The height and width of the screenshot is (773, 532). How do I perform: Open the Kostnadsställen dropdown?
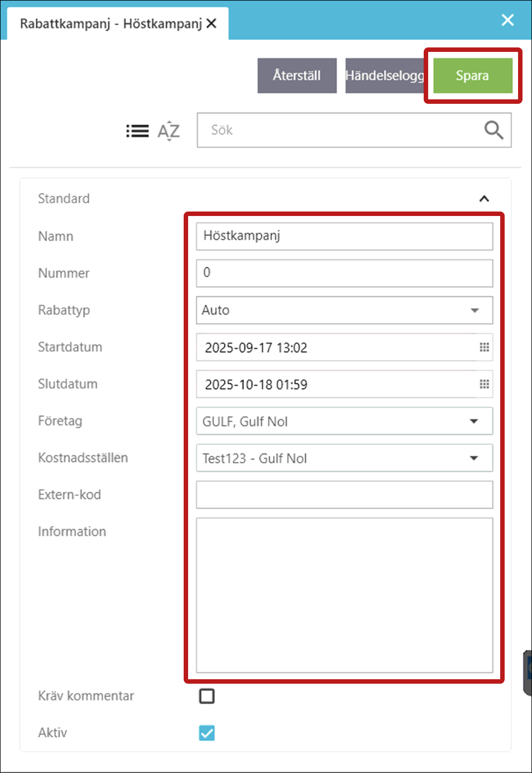pyautogui.click(x=474, y=458)
